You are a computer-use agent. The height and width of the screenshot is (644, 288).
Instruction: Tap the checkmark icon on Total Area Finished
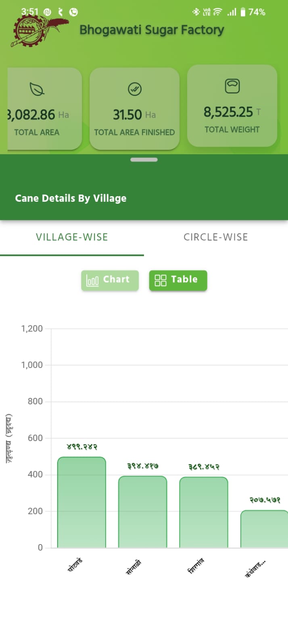click(135, 89)
